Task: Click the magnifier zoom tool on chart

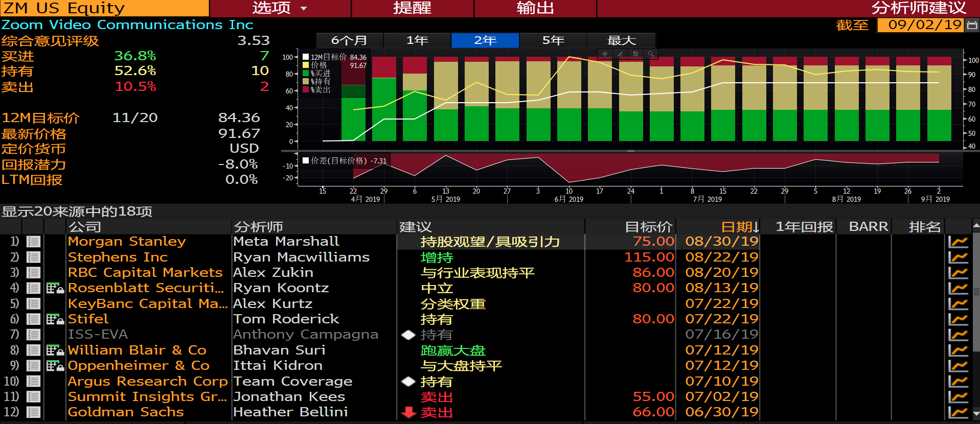Action: [x=651, y=54]
